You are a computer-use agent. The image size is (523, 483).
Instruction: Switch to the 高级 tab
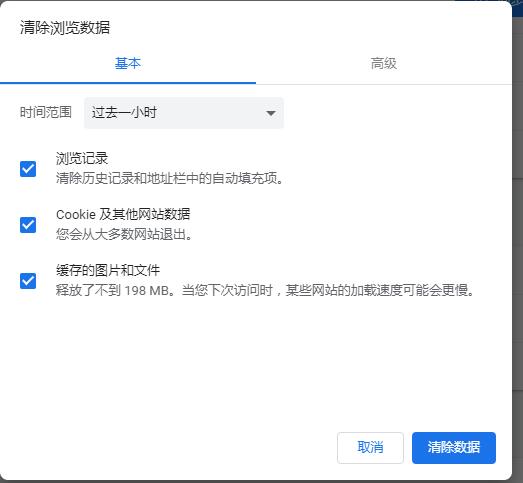point(384,63)
